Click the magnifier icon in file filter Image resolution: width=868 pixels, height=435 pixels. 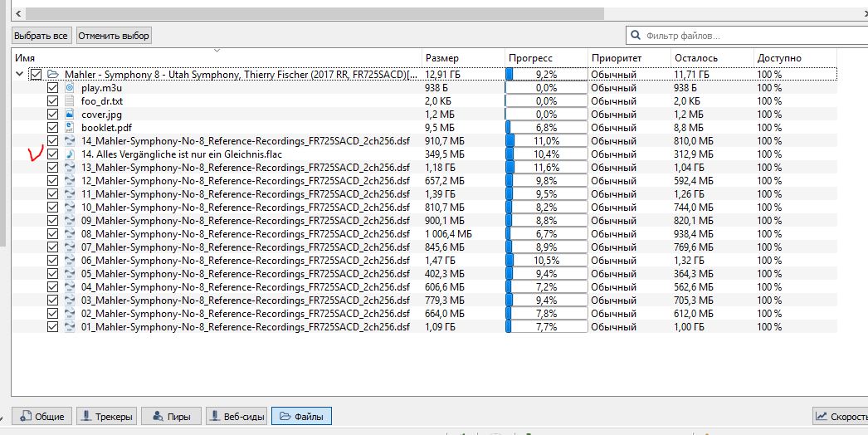635,36
